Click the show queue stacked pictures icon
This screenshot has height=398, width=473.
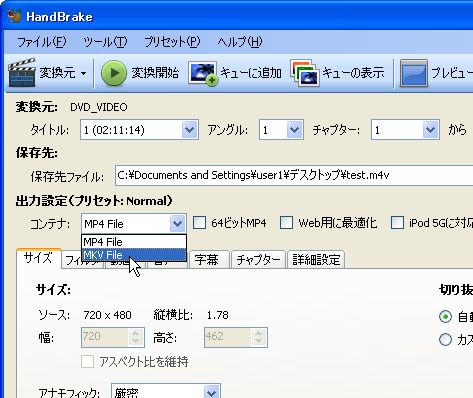(305, 72)
